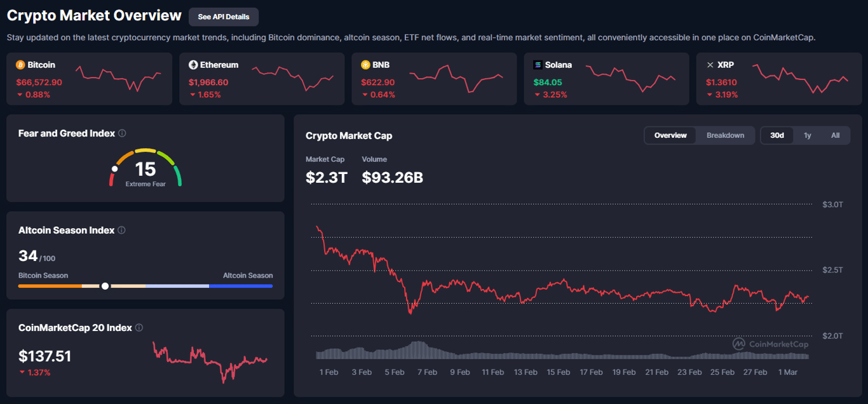Switch chart to Breakdown view
This screenshot has height=404, width=868.
click(x=725, y=135)
